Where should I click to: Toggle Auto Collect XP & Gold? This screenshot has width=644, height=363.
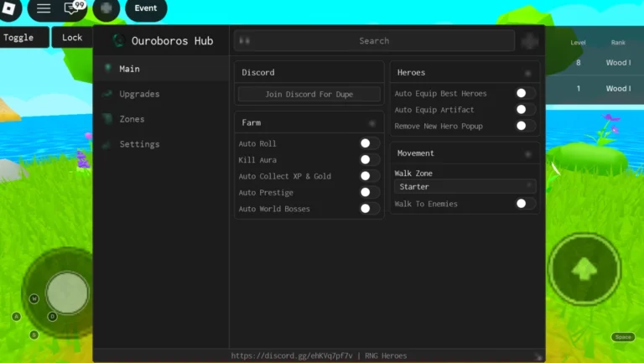[368, 176]
